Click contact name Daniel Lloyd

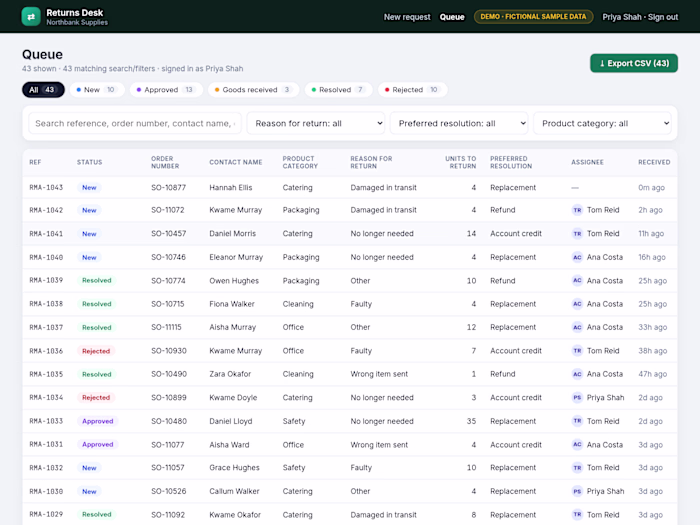231,421
